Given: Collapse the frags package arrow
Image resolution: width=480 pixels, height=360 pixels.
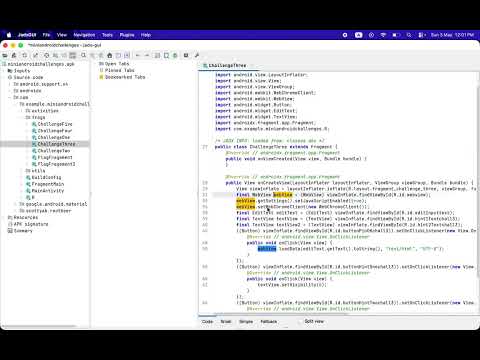Looking at the screenshot, I should [22, 117].
